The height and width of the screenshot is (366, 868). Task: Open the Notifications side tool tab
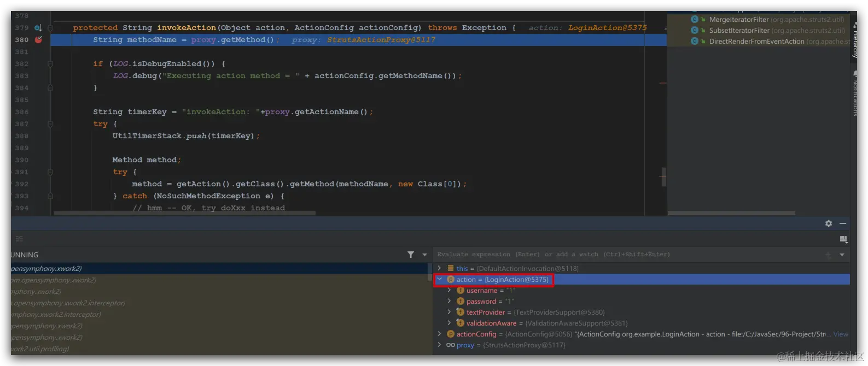tap(855, 94)
